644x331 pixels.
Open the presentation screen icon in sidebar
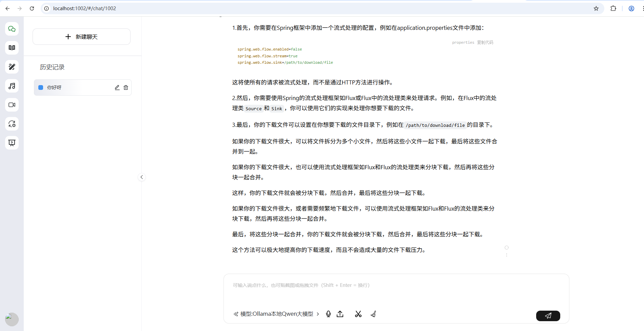click(12, 143)
